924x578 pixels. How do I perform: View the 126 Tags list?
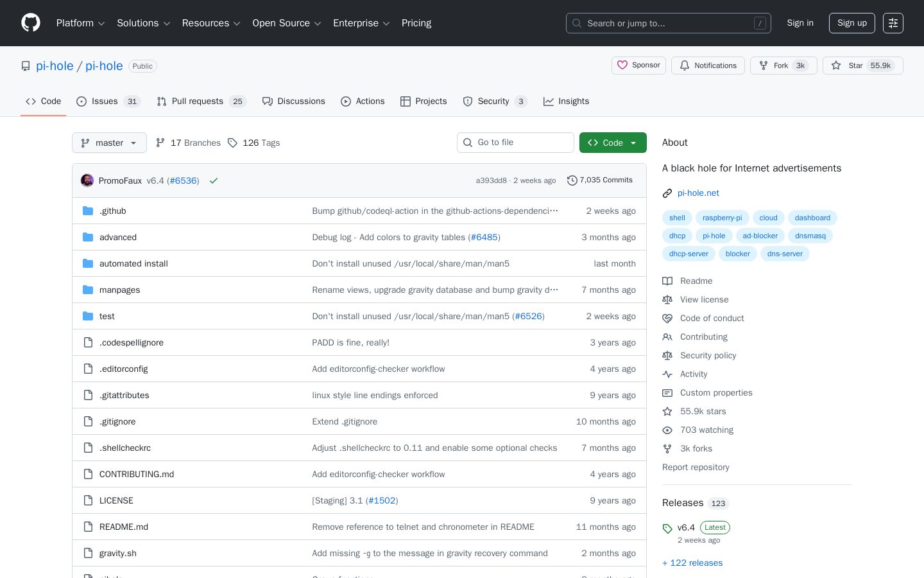254,143
